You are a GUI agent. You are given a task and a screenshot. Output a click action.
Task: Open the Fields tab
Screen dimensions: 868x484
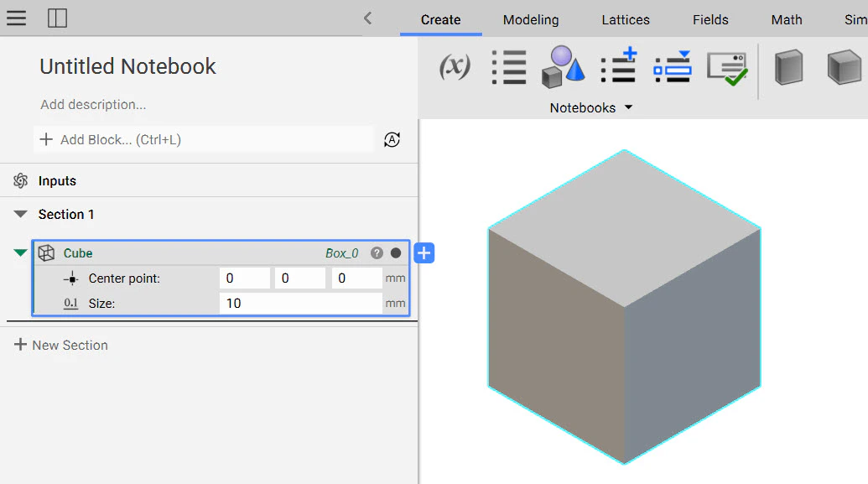710,20
